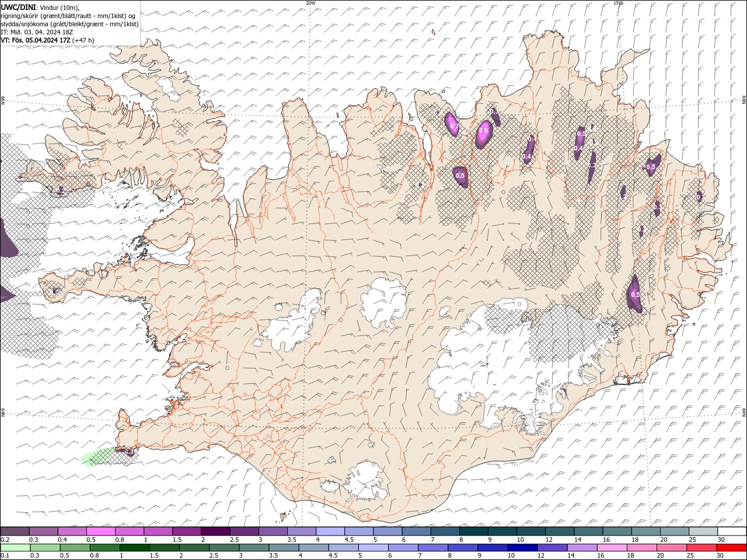747x560 pixels.
Task: Click the initial time 'IT: Mið. 03. 04. 2024 18Z' line
Action: pos(37,32)
